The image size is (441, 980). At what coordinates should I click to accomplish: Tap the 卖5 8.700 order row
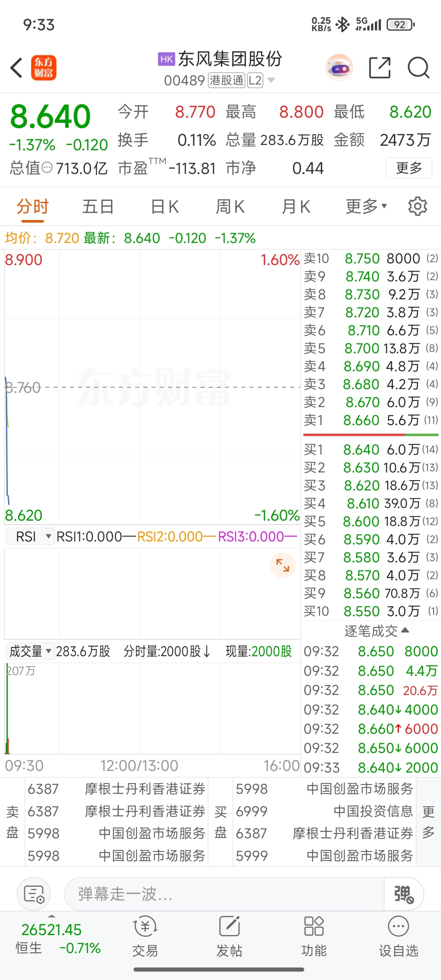coord(371,348)
